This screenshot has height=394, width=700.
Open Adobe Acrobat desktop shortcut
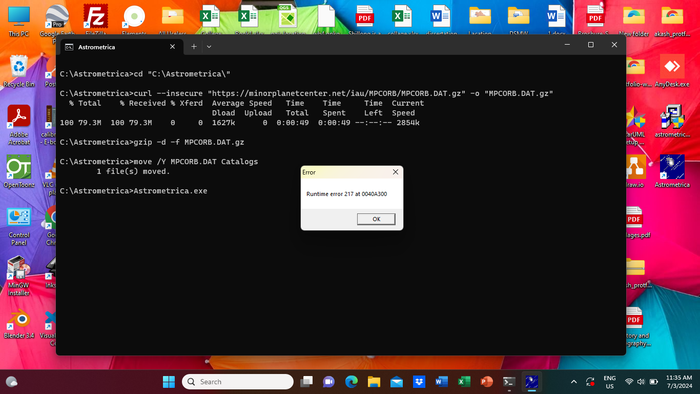19,125
